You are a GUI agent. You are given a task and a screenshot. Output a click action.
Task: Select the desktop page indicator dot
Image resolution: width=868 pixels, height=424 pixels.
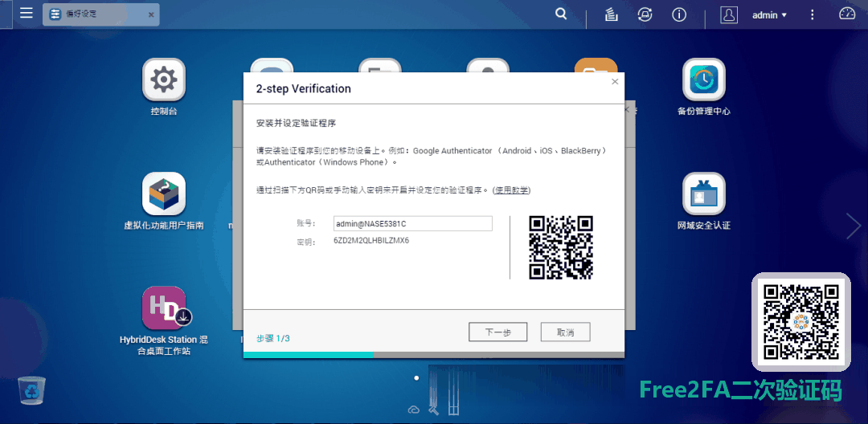pos(416,378)
